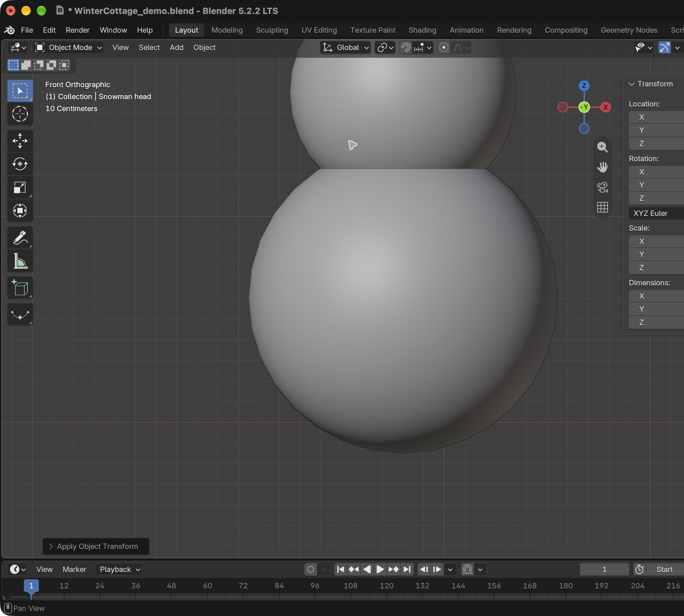
Task: Select the Transform tool
Action: [x=20, y=211]
